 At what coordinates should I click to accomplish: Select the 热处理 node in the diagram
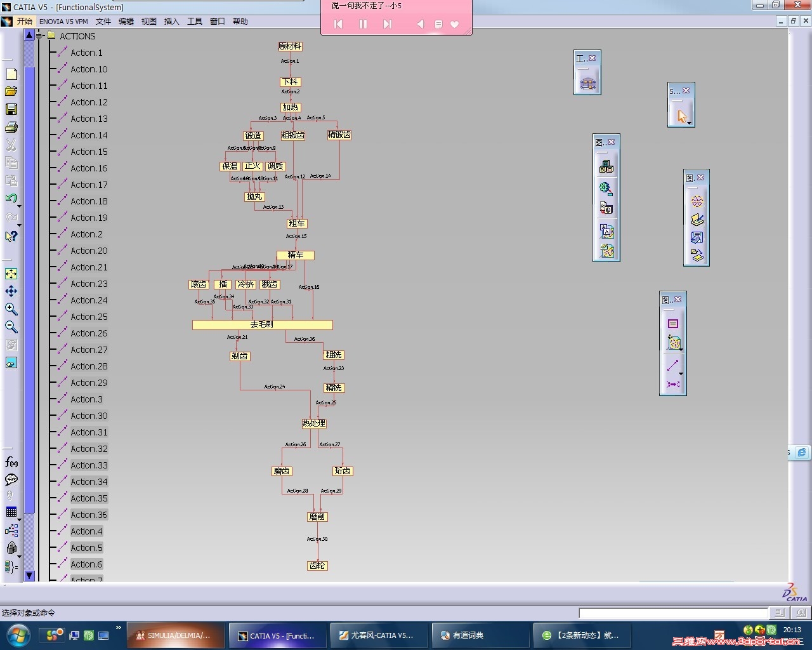314,423
